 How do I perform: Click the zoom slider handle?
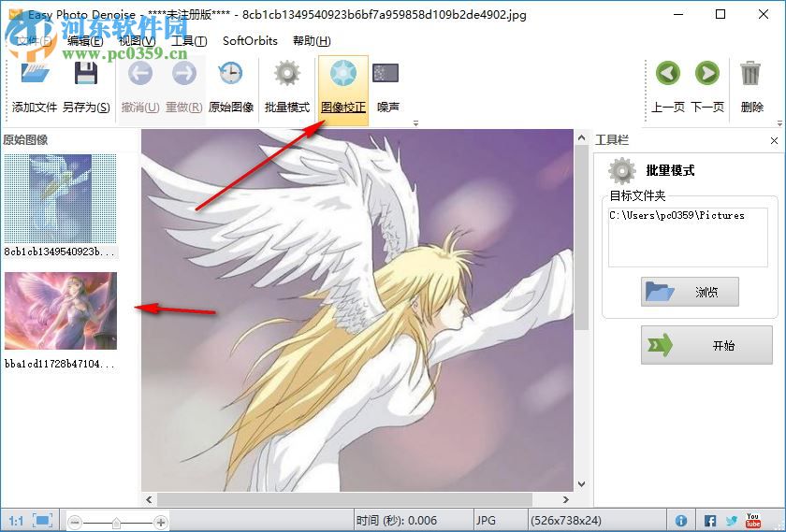click(116, 523)
